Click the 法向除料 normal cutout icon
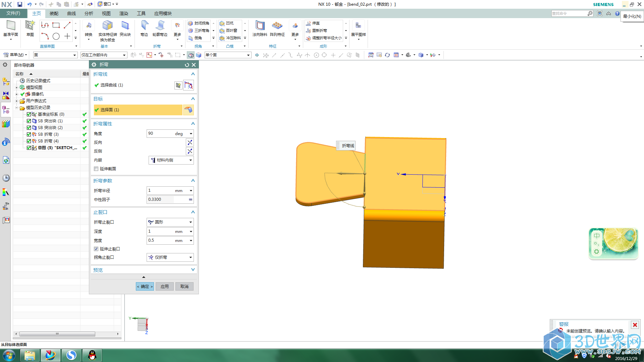The width and height of the screenshot is (644, 362). click(x=260, y=25)
